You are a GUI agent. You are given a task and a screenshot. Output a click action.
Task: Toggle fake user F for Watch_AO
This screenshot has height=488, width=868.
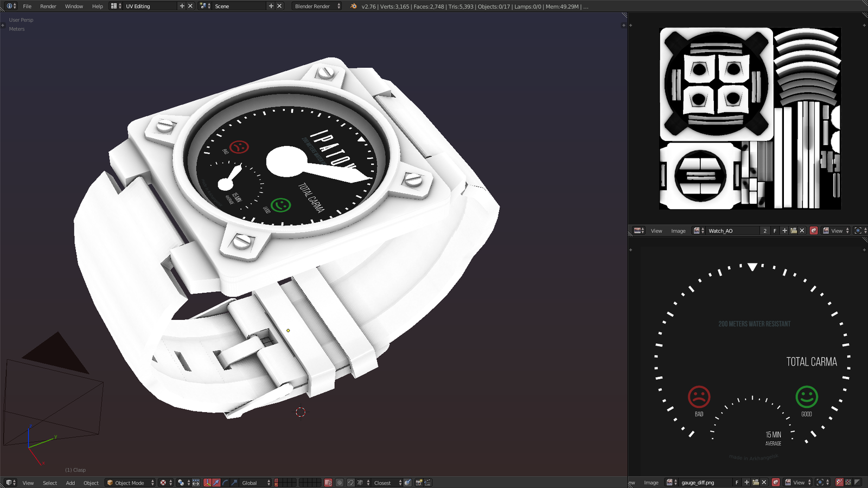click(x=775, y=231)
